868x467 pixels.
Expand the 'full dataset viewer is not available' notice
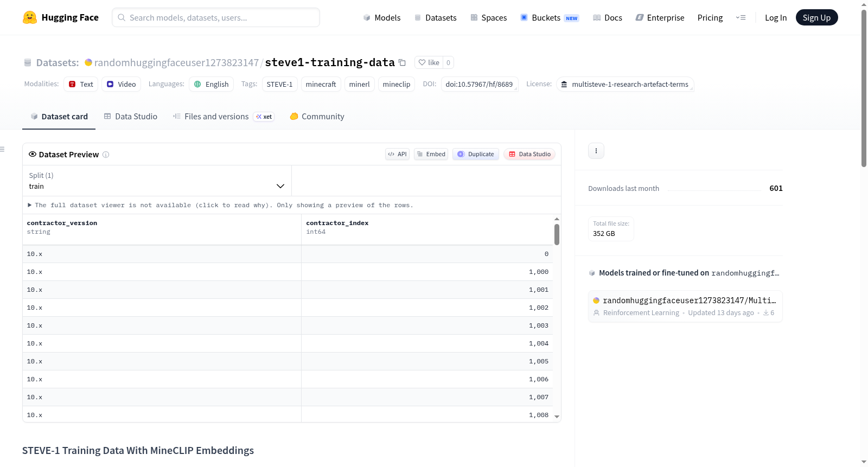(221, 205)
